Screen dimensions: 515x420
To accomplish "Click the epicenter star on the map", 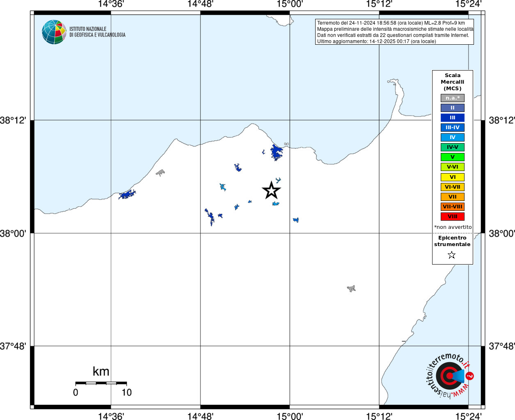I will pyautogui.click(x=271, y=190).
